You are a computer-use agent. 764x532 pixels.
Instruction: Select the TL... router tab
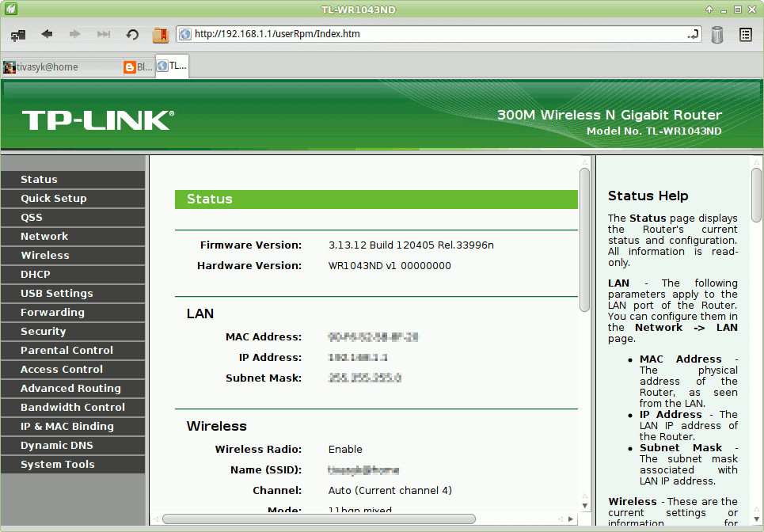tap(172, 66)
